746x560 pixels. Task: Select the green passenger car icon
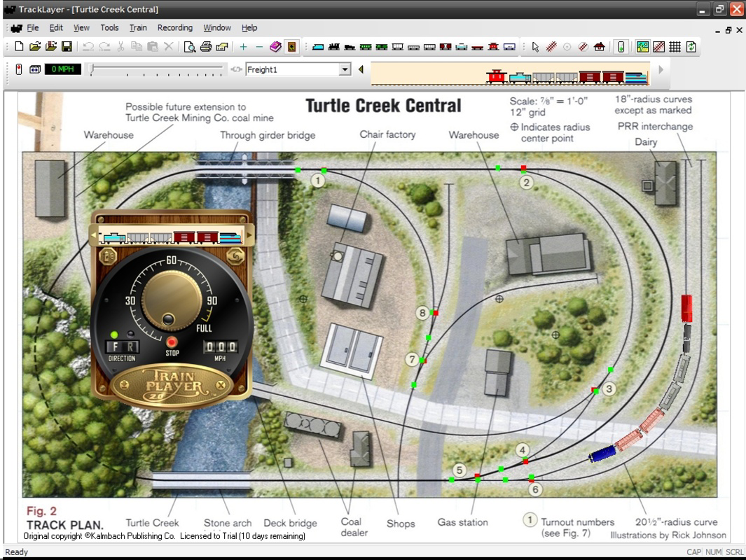coord(364,47)
